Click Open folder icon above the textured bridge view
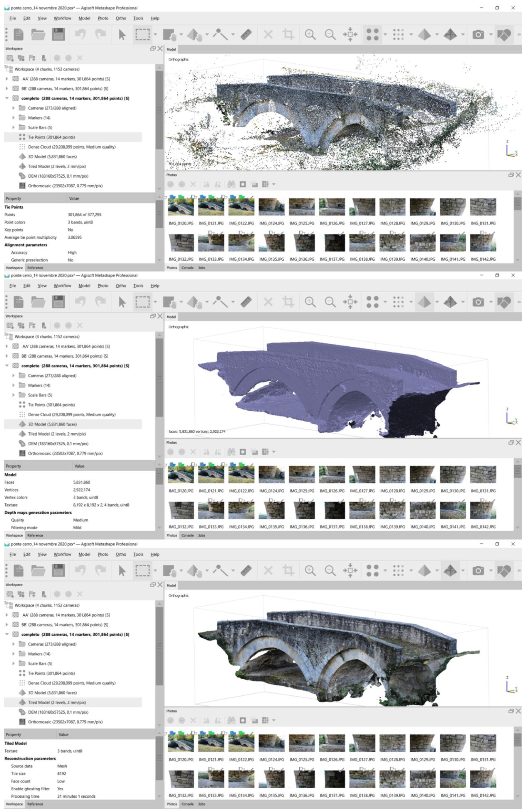The height and width of the screenshot is (812, 525). (38, 570)
